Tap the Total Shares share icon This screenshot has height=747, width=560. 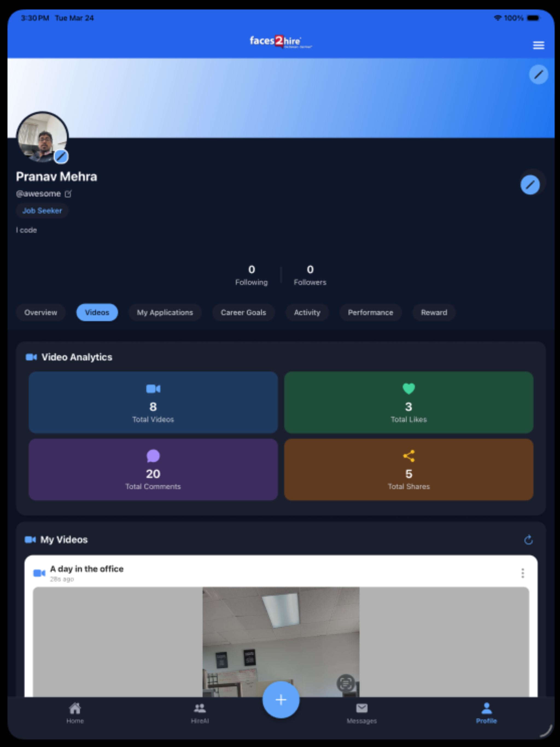point(409,456)
